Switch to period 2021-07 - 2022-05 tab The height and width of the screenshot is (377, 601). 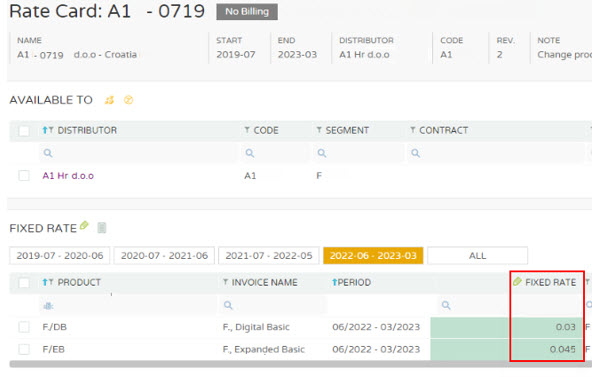tap(269, 256)
